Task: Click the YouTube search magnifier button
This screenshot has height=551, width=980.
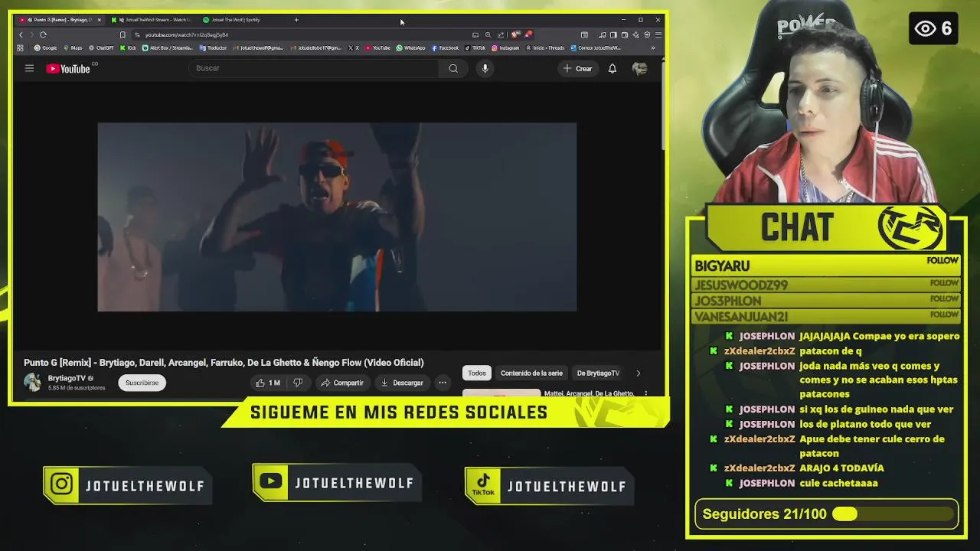Action: tap(453, 68)
